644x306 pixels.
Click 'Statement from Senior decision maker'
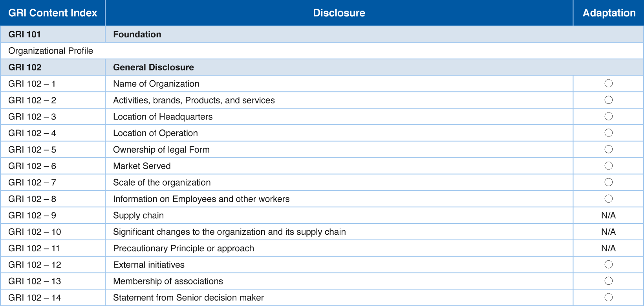188,298
